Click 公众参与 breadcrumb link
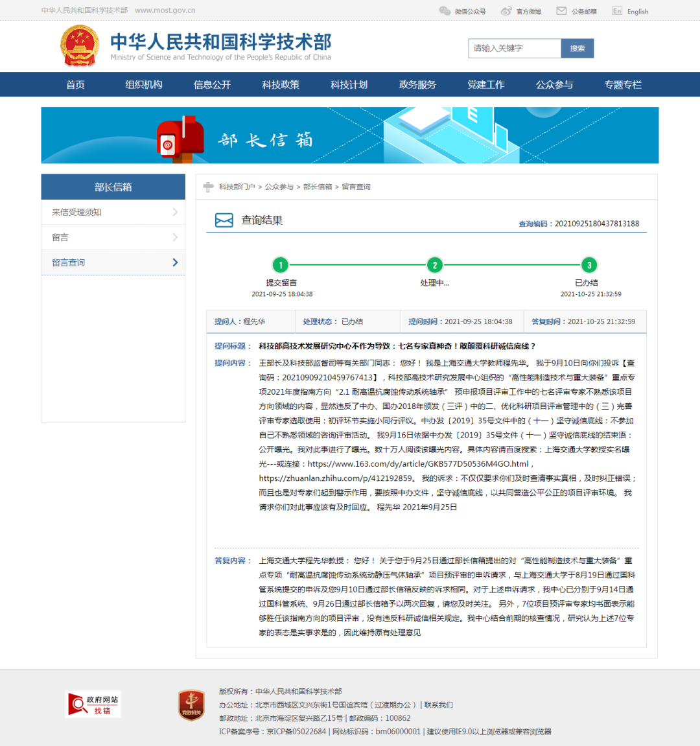Image resolution: width=700 pixels, height=746 pixels. pos(279,187)
